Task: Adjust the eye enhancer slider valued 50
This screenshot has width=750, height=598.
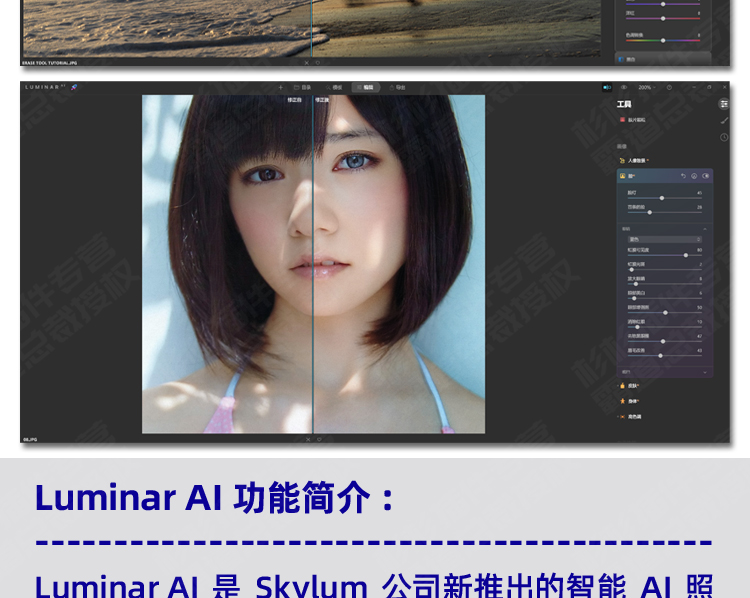Action: tap(664, 312)
